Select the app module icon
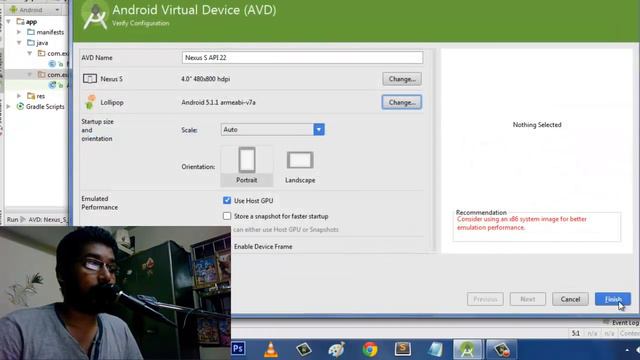This screenshot has width=640, height=360. [20, 21]
